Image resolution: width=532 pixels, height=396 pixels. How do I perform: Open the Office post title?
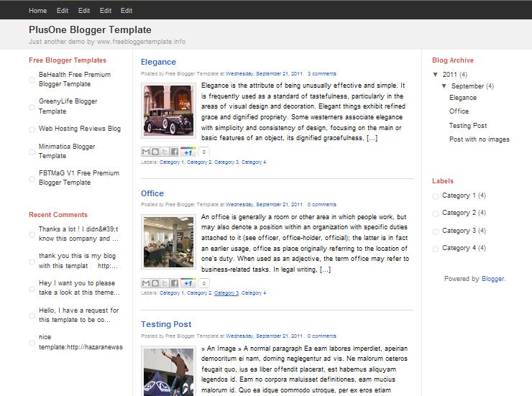pyautogui.click(x=152, y=193)
